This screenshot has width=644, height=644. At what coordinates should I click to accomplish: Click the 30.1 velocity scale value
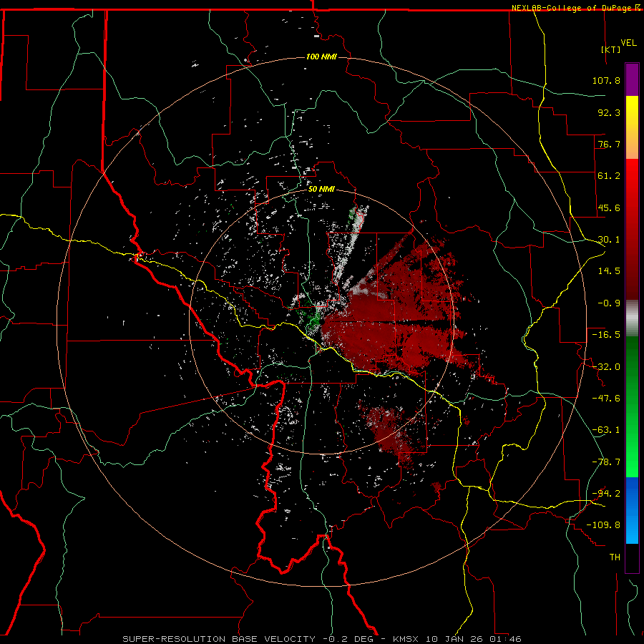[609, 240]
